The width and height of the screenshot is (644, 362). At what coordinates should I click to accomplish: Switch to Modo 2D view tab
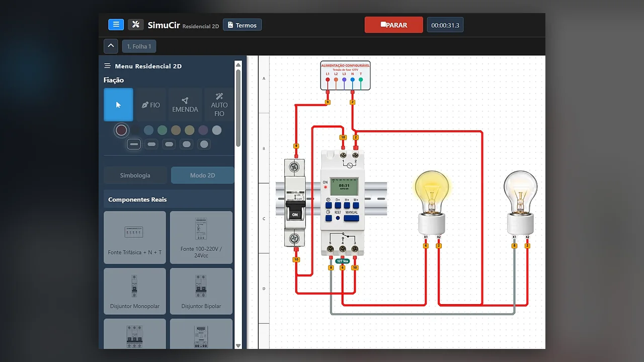[x=202, y=175]
